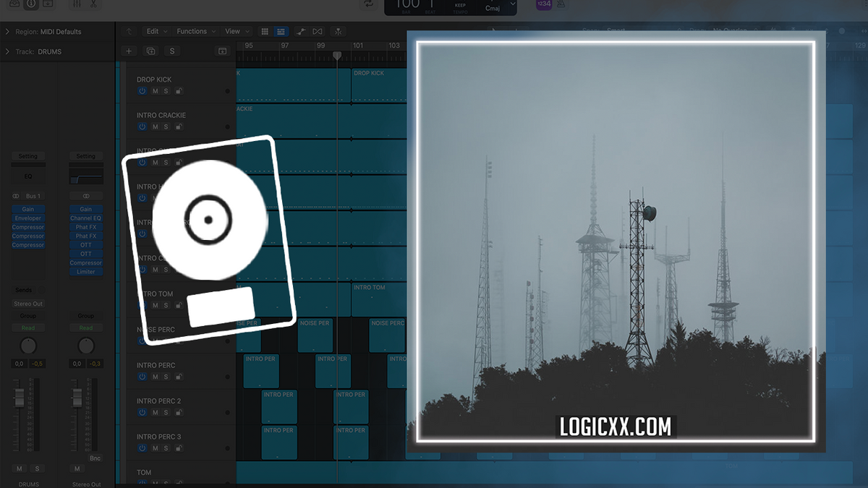Click the Limiter plugin slot on channel strip
Image resolution: width=868 pixels, height=488 pixels.
(86, 271)
